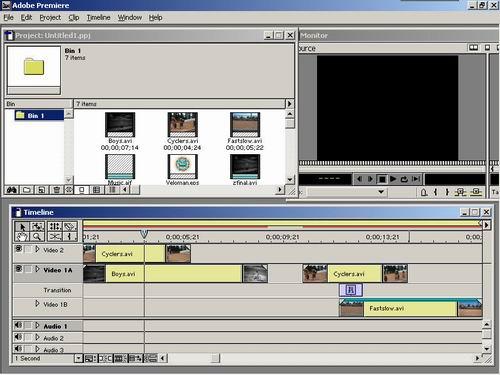This screenshot has width=500, height=375.
Task: Open the Clip menu
Action: tap(74, 18)
